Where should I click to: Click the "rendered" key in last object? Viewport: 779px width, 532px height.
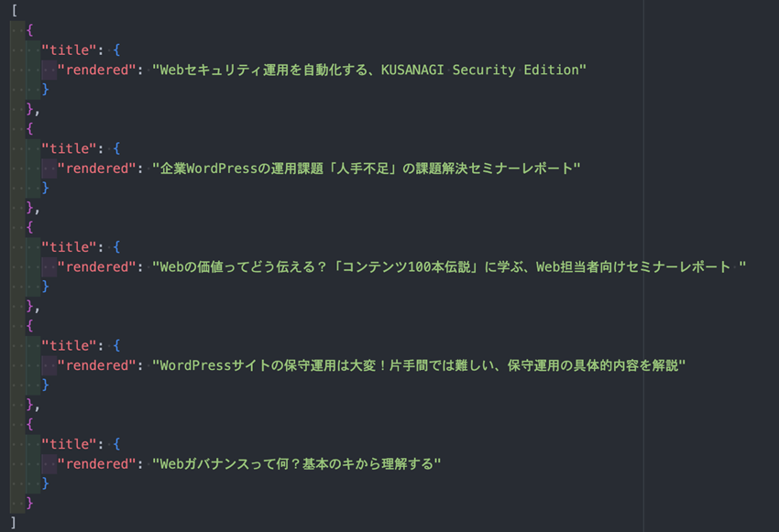(x=96, y=464)
